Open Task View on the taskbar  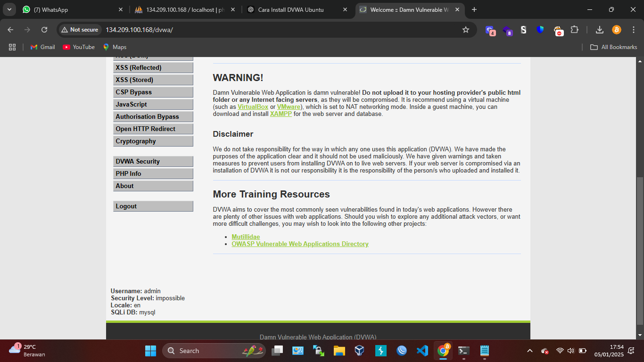click(x=278, y=351)
